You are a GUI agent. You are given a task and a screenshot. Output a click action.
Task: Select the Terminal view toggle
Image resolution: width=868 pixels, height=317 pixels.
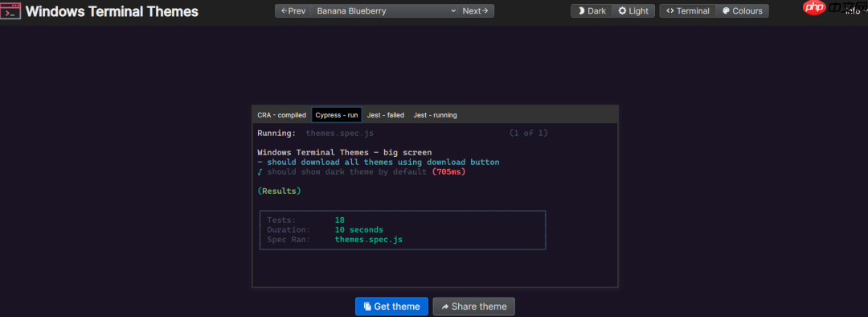[687, 10]
